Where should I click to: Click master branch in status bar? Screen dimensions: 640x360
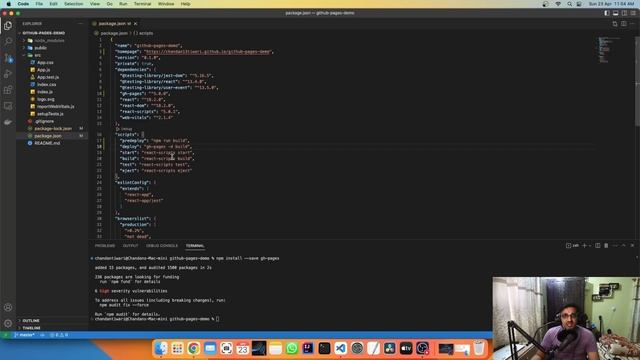pos(24,335)
